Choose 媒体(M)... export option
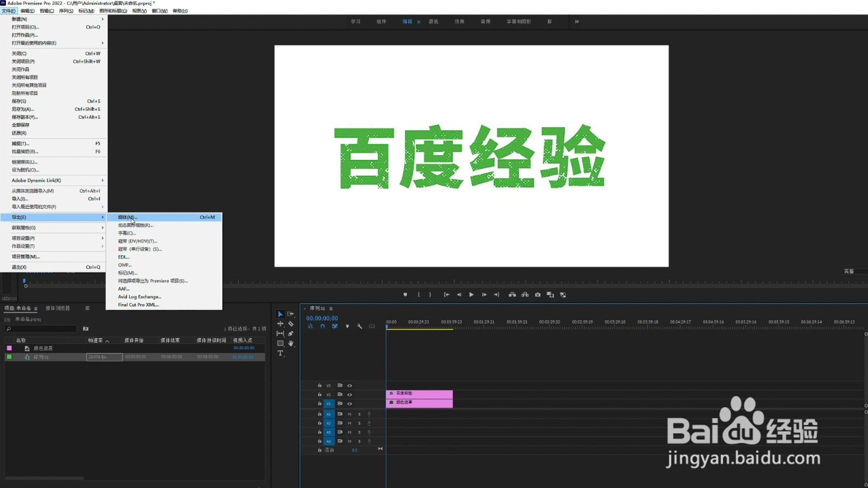 (x=164, y=217)
